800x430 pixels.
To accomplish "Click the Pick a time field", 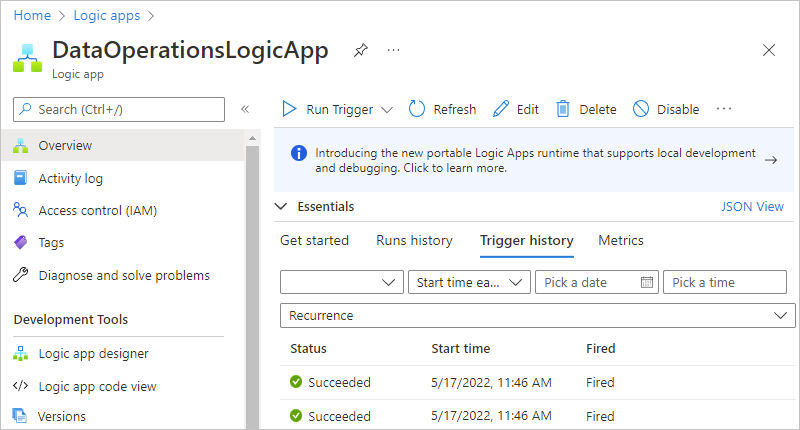I will pyautogui.click(x=724, y=283).
